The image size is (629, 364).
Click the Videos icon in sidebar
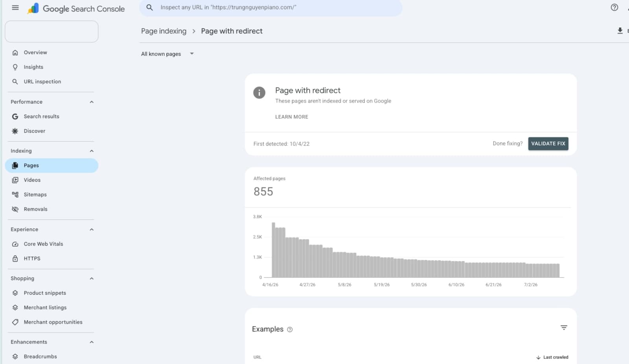15,180
